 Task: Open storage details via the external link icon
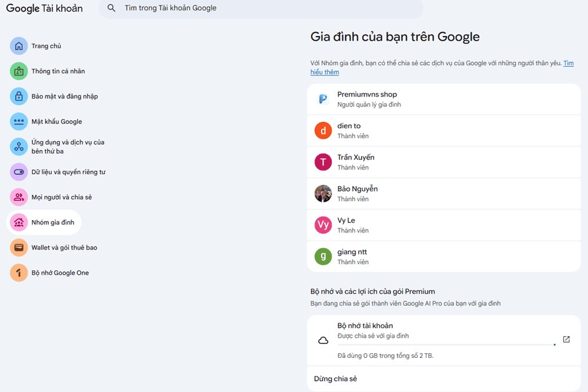[566, 340]
